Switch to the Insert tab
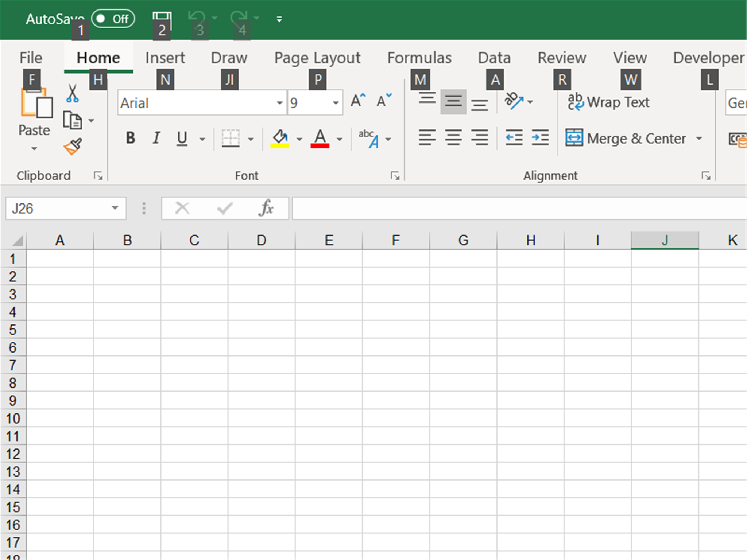This screenshot has height=560, width=747. [x=165, y=58]
